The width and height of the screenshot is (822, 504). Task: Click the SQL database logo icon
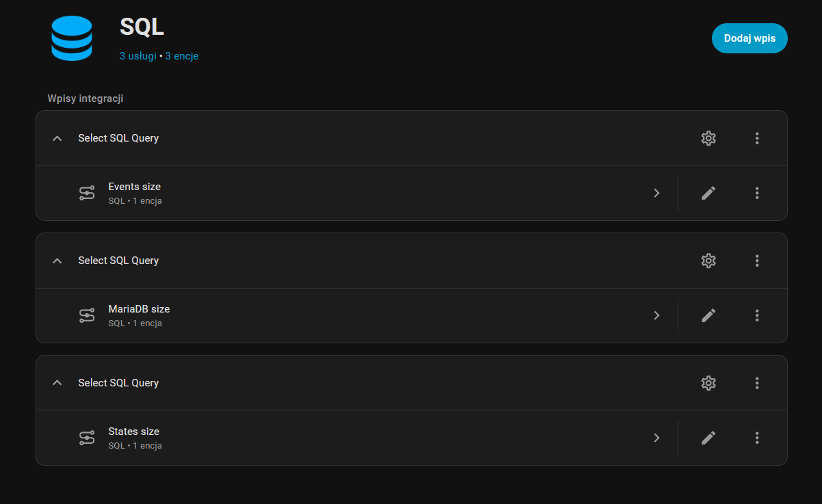coord(71,37)
